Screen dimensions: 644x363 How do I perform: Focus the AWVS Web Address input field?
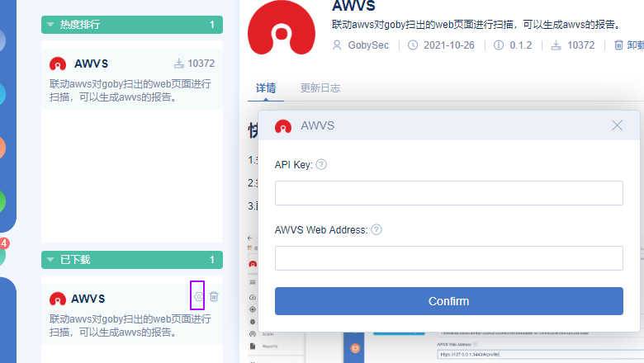pos(449,258)
